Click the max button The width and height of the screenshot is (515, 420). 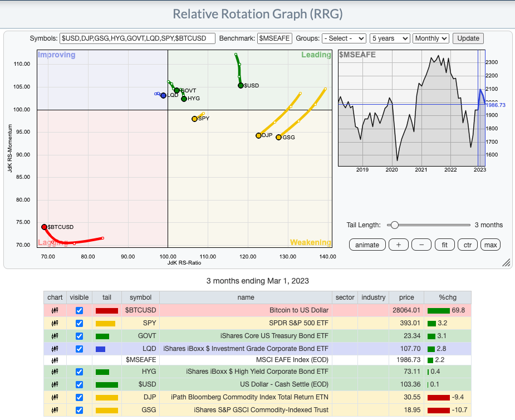491,245
